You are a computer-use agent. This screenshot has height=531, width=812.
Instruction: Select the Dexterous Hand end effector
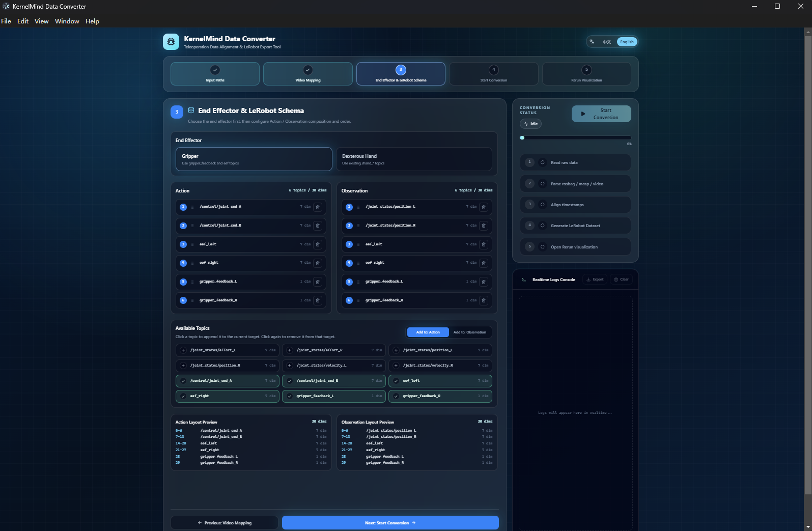click(x=414, y=159)
